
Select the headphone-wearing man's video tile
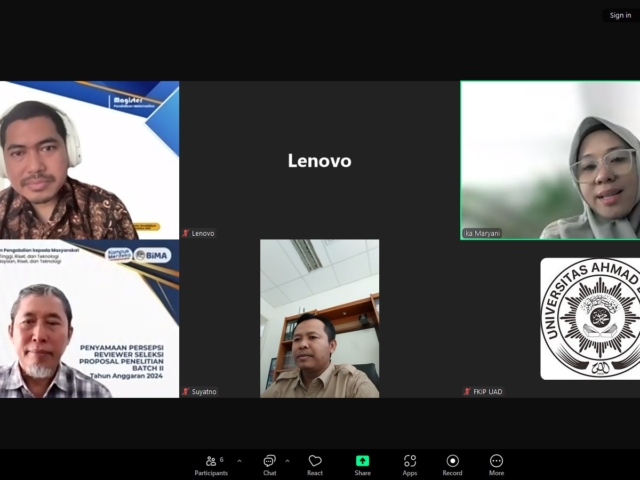pos(89,160)
